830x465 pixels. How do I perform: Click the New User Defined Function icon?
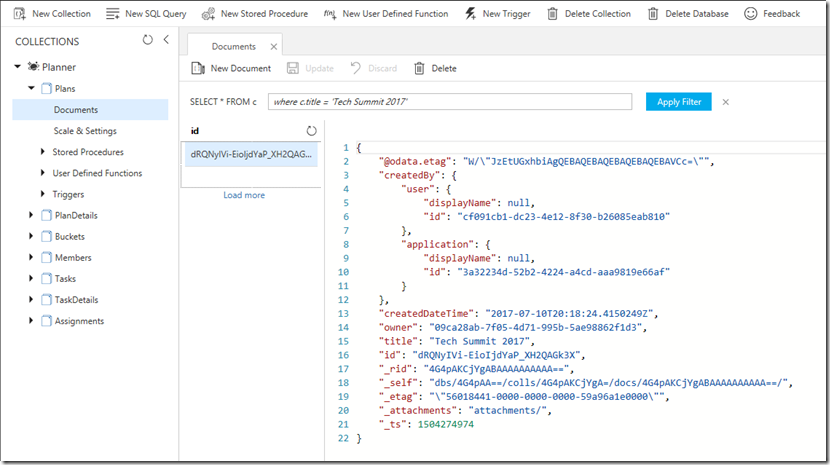pos(330,14)
